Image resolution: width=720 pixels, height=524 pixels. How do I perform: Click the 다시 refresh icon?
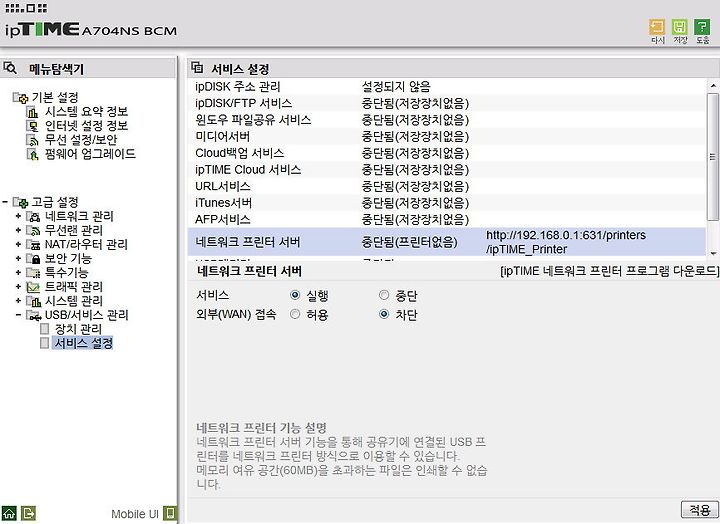point(657,27)
